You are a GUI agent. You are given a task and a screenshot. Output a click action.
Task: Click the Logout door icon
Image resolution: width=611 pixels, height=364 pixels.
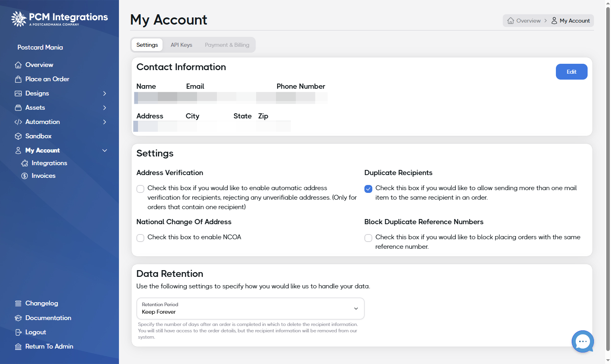(18, 332)
